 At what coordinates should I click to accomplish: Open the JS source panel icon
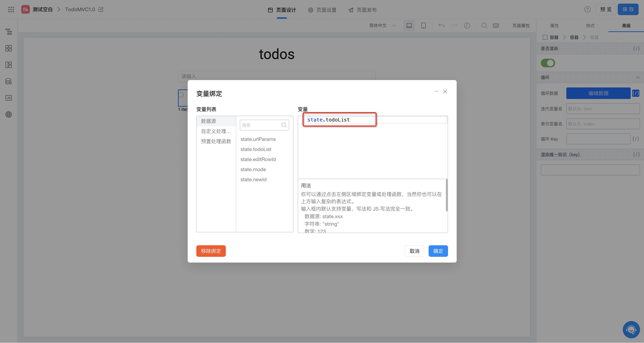click(8, 98)
